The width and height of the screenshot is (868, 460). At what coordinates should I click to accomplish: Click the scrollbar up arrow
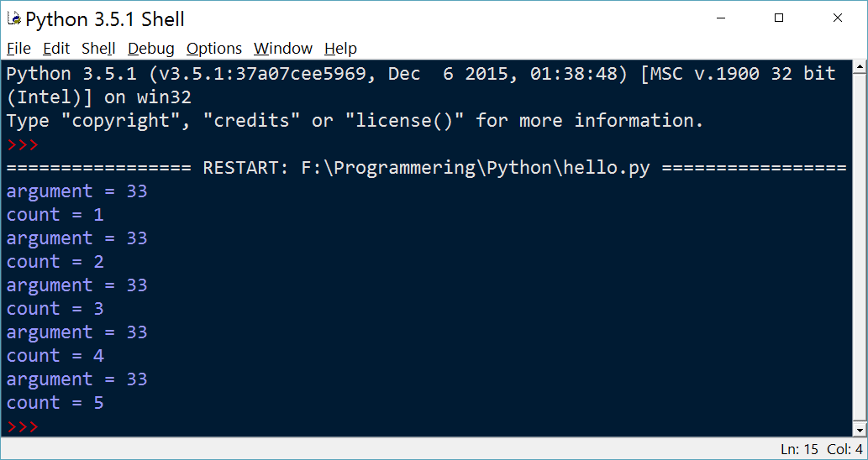point(860,67)
